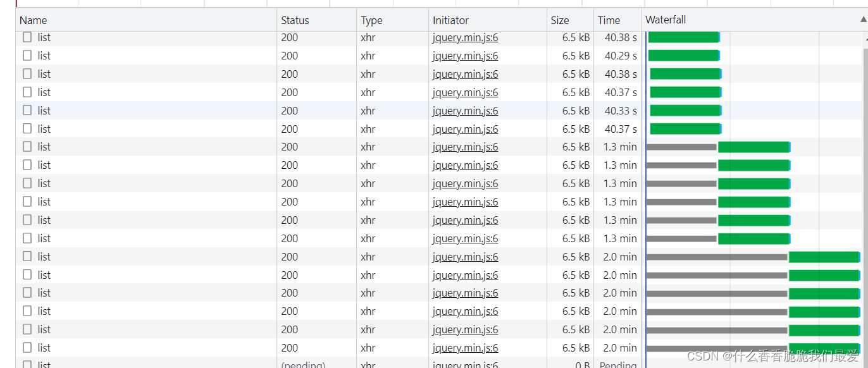The image size is (868, 368).
Task: Click the Initiator column header
Action: [450, 20]
